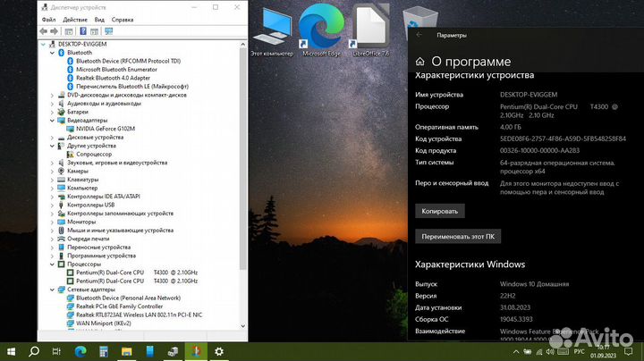Open the Действие menu
Viewport: 644px width, 361px height.
click(x=75, y=20)
